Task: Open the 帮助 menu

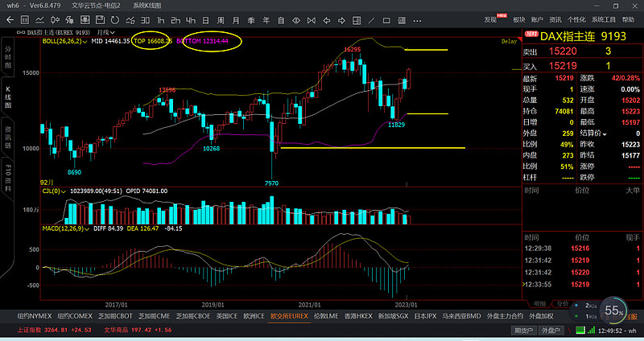Action: point(628,19)
